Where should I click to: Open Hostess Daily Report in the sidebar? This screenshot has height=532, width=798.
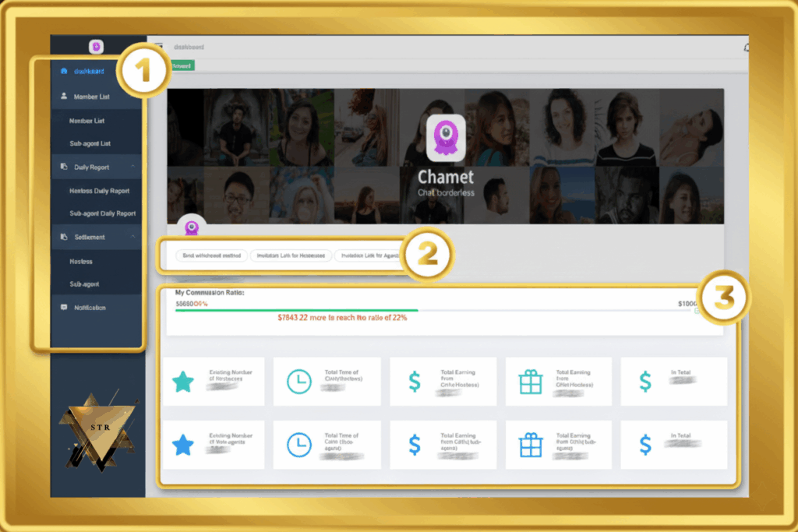[99, 191]
